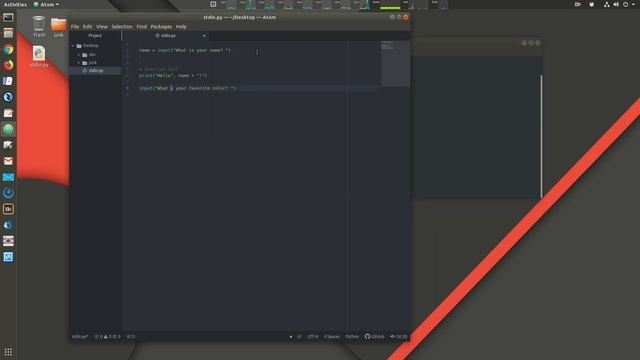Change the Python grammar selector
The image size is (640, 360).
[352, 337]
